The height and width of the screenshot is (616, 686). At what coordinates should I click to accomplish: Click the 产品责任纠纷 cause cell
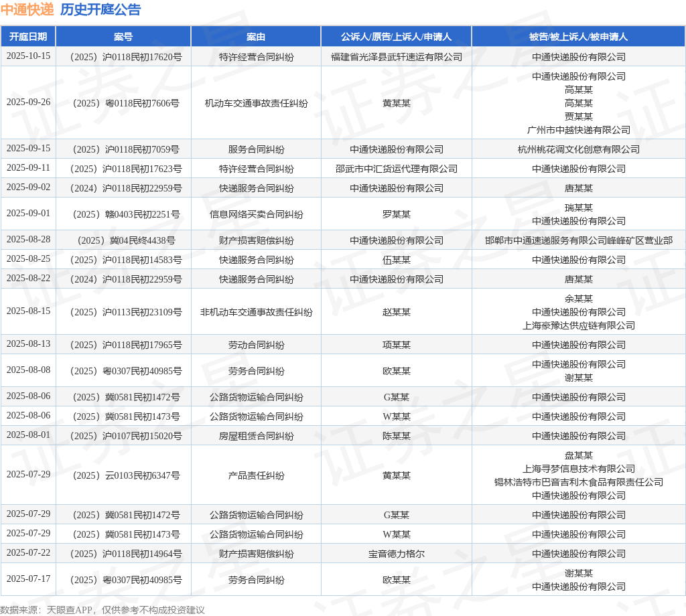point(256,475)
